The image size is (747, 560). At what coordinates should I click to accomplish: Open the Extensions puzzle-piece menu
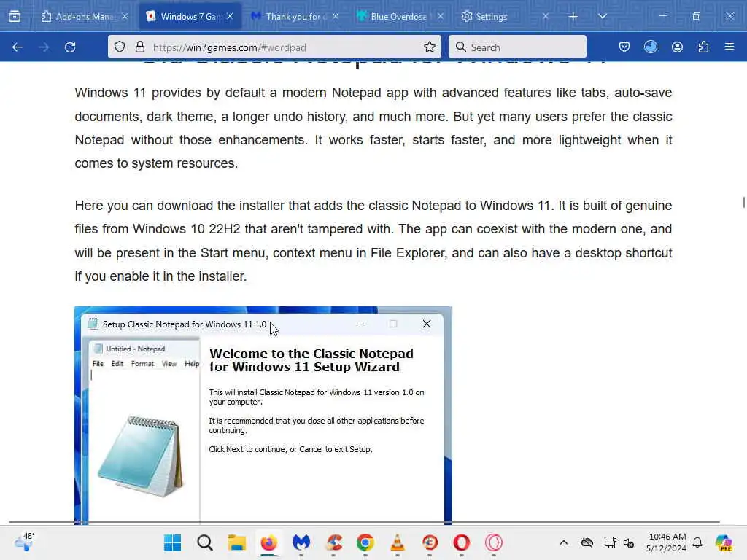pyautogui.click(x=703, y=47)
